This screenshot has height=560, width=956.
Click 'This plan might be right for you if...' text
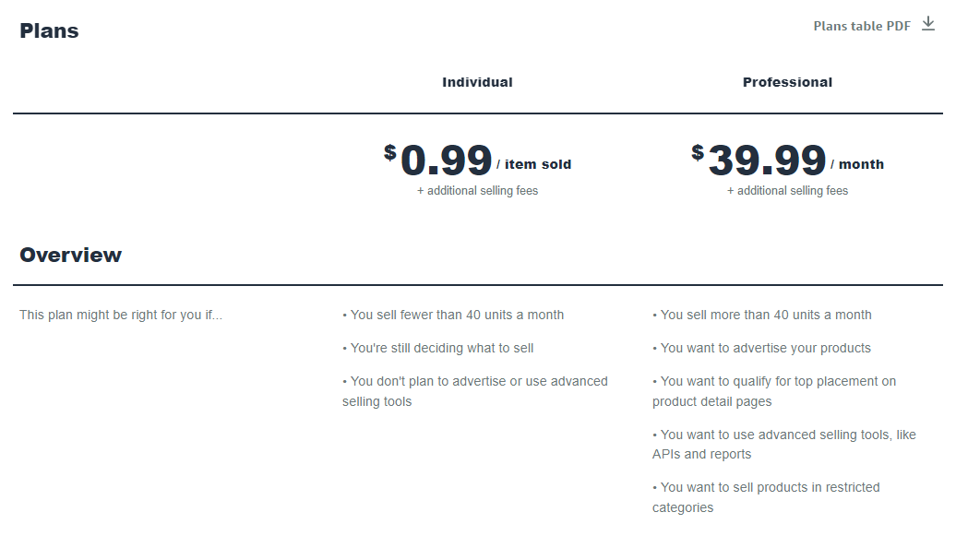click(x=121, y=315)
